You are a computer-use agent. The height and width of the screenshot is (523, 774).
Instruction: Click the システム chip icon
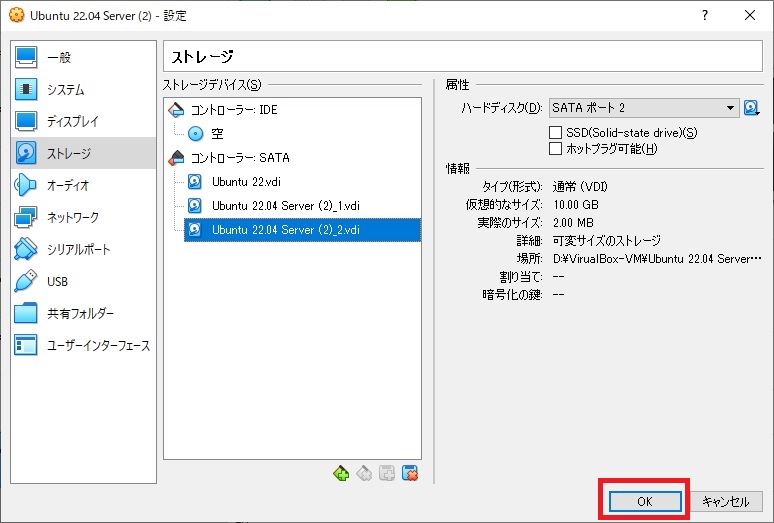(x=26, y=89)
